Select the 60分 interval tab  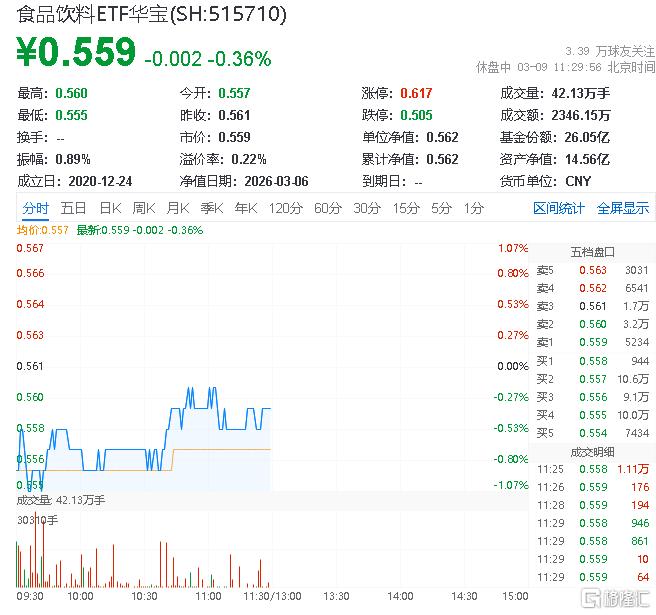[328, 208]
